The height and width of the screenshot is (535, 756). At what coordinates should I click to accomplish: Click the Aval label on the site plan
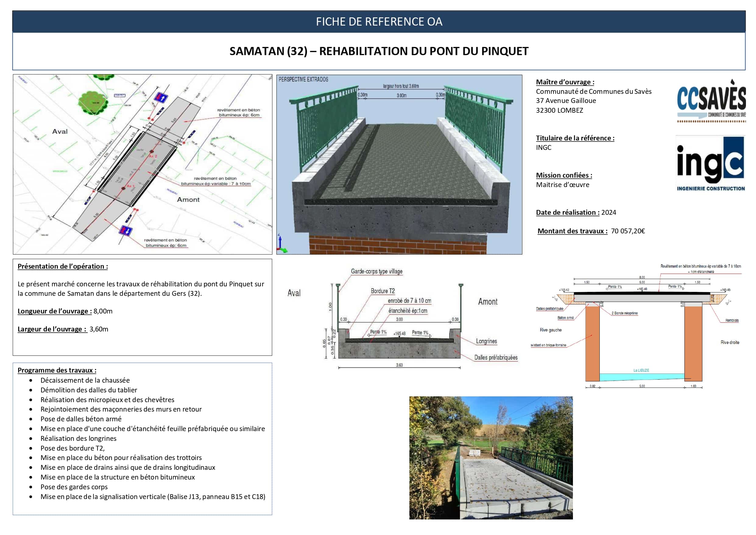click(x=60, y=131)
